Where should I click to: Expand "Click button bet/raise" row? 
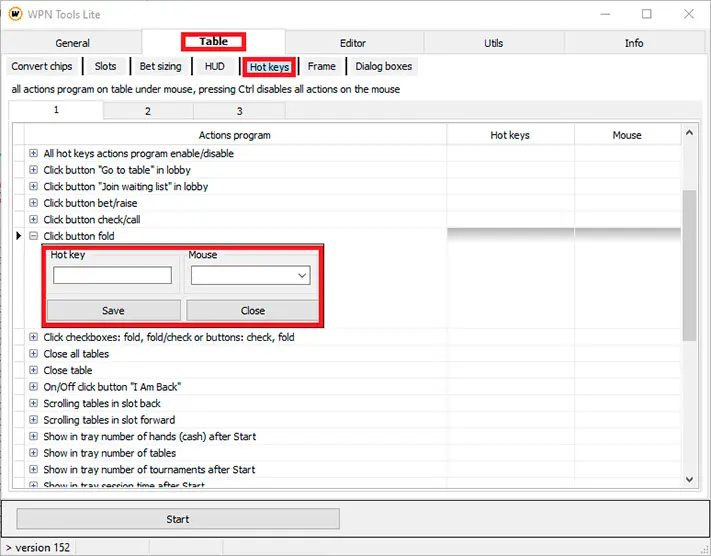(34, 203)
